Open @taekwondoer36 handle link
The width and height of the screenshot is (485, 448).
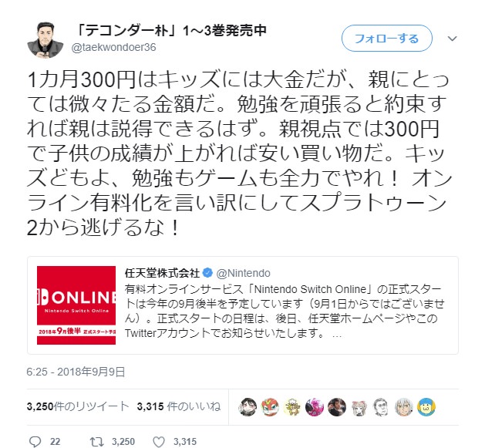pyautogui.click(x=114, y=47)
